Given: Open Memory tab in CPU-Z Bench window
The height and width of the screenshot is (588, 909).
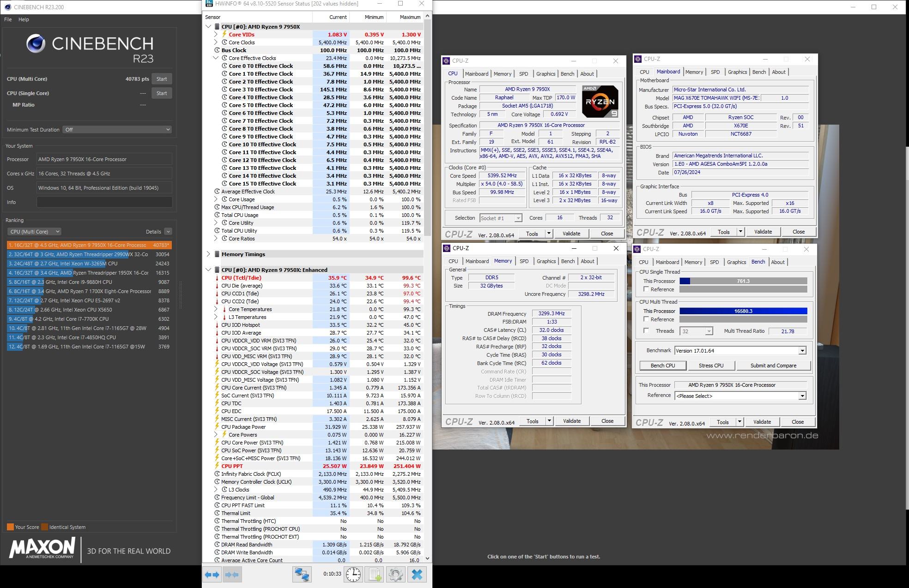Looking at the screenshot, I should coord(693,262).
